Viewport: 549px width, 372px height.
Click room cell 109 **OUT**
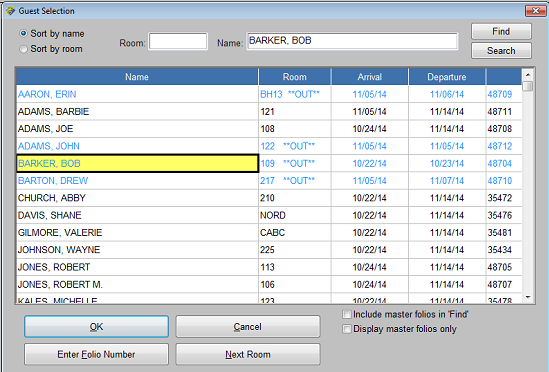click(x=294, y=163)
